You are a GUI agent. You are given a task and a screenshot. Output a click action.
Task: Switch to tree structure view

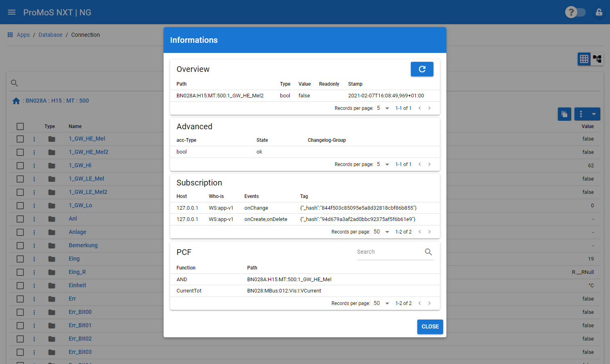click(597, 59)
